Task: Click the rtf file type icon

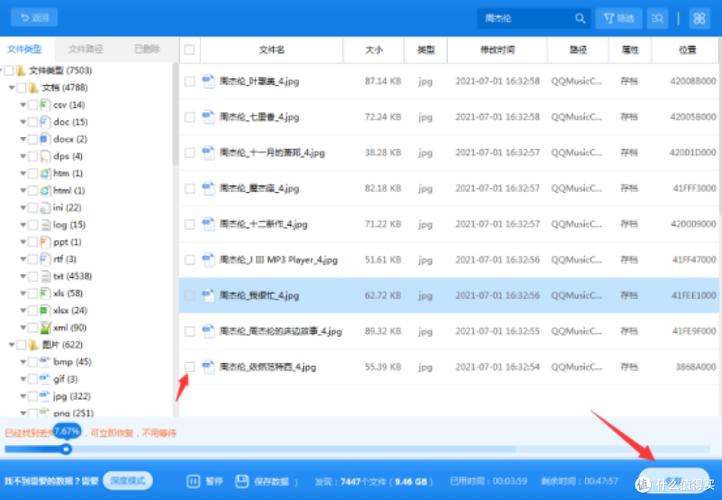Action: (x=45, y=259)
